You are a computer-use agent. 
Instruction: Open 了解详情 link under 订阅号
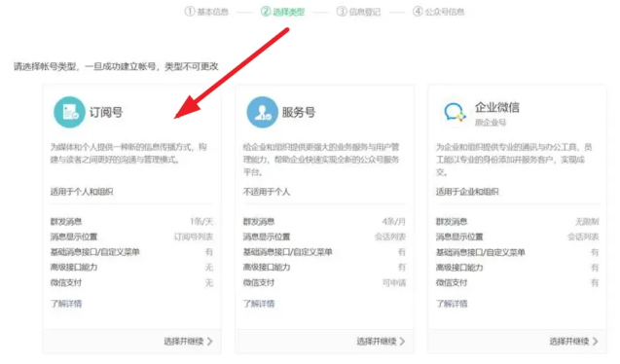click(65, 304)
